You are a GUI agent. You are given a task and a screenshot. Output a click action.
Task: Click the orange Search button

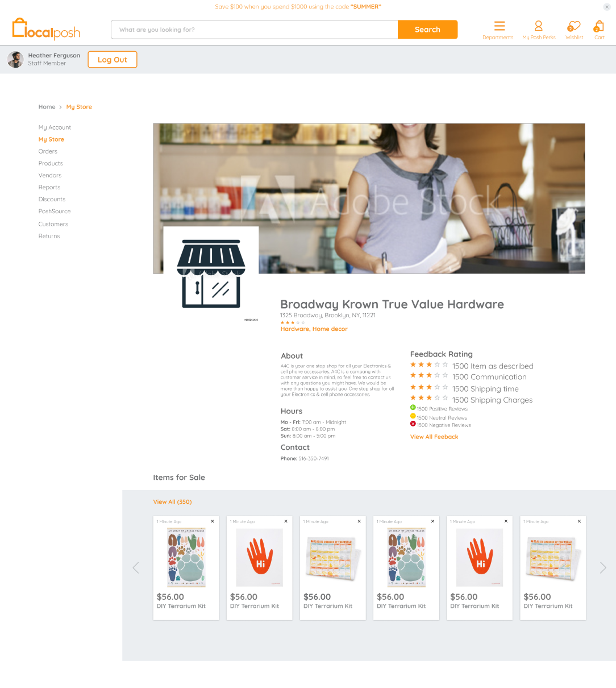[427, 30]
